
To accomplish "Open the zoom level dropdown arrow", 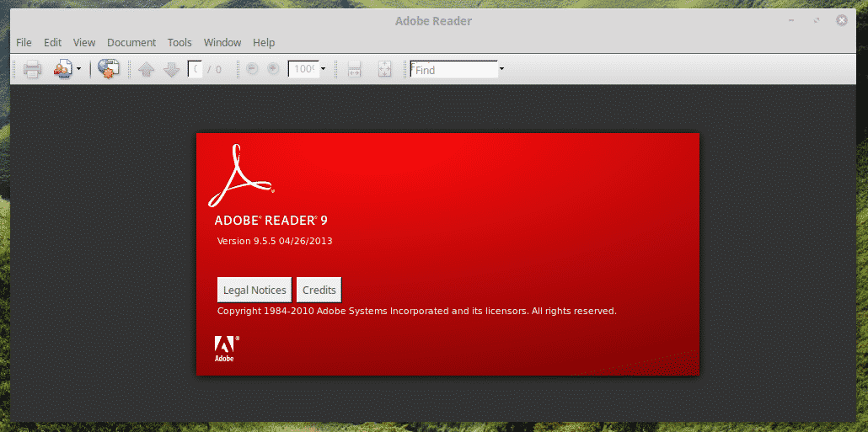I will [x=323, y=69].
